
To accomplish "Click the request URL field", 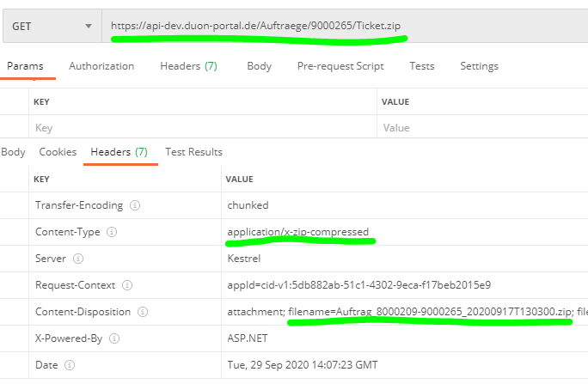I will tap(344, 26).
